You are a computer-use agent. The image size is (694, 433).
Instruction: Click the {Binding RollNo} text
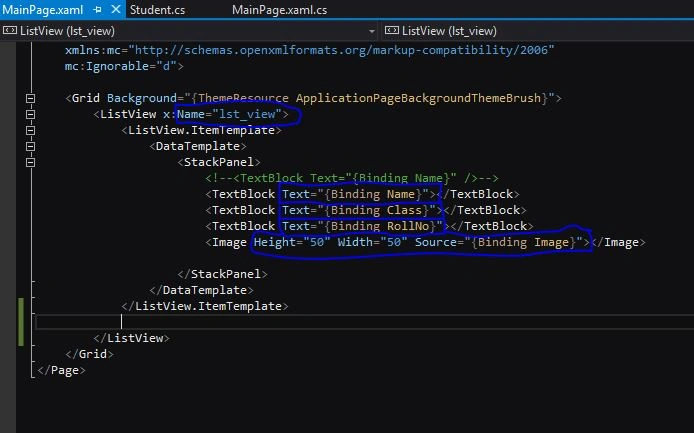click(x=381, y=226)
